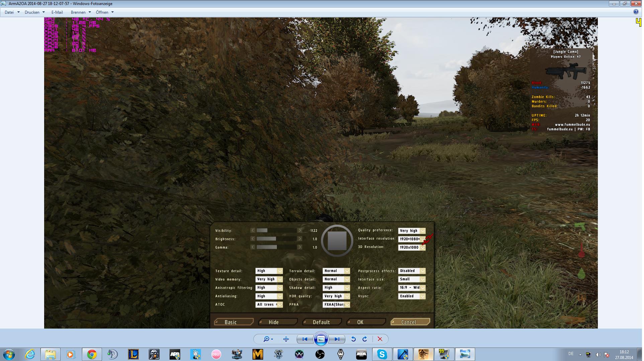
Task: Open Mumble headset icon in taskbar
Action: tap(112, 354)
